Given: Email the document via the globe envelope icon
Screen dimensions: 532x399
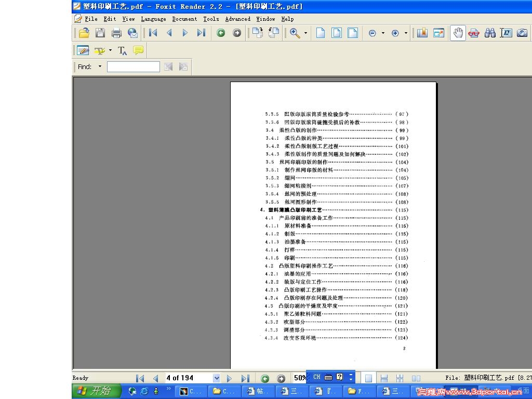Looking at the screenshot, I should tap(132, 33).
